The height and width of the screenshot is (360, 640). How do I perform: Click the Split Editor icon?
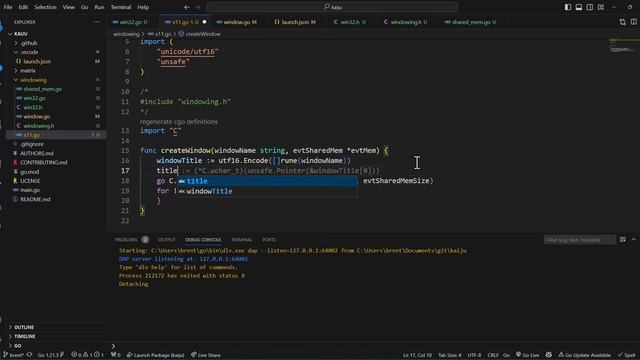[x=633, y=22]
